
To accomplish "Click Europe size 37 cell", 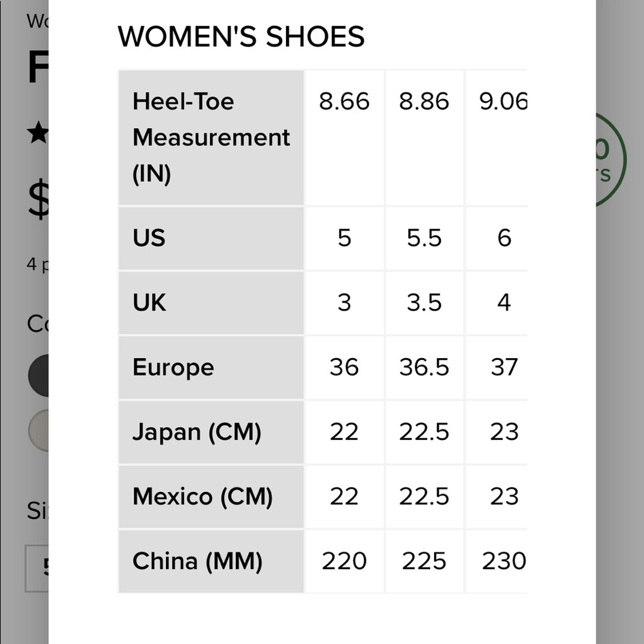I will click(497, 367).
